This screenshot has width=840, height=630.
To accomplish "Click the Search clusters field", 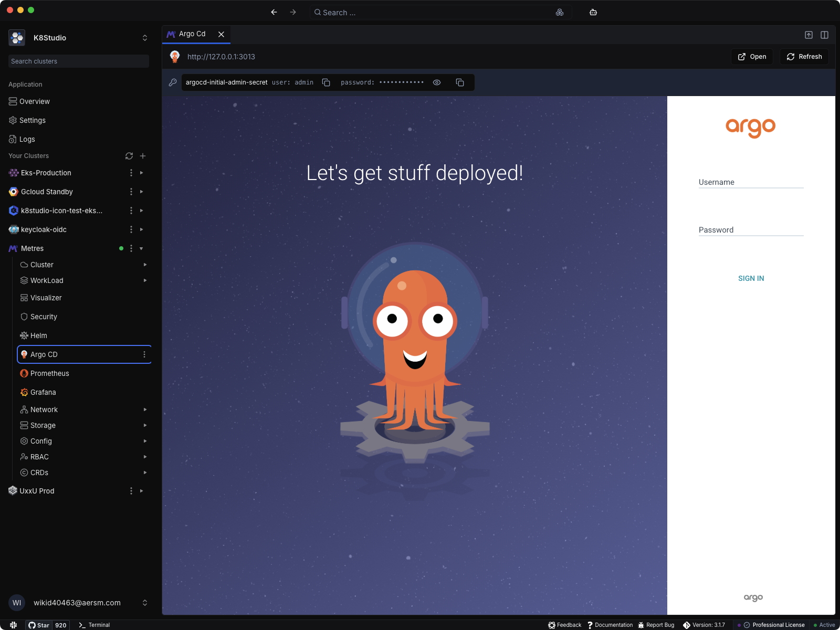I will click(79, 61).
